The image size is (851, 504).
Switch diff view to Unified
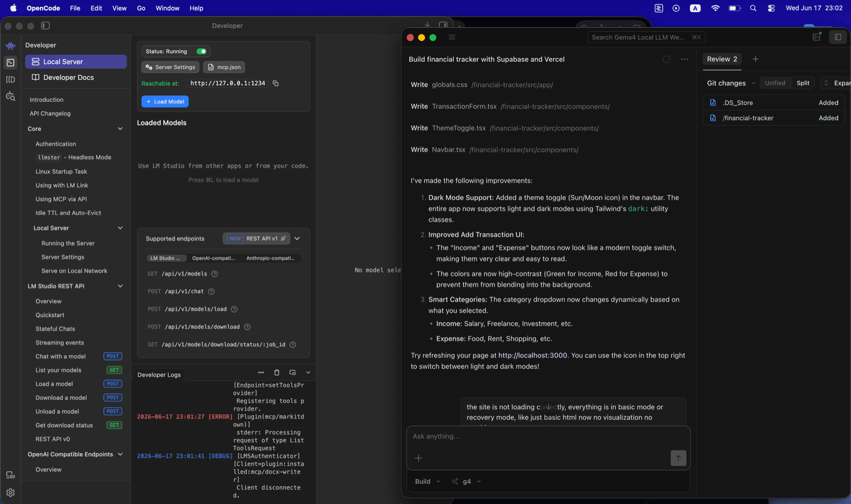pos(775,83)
